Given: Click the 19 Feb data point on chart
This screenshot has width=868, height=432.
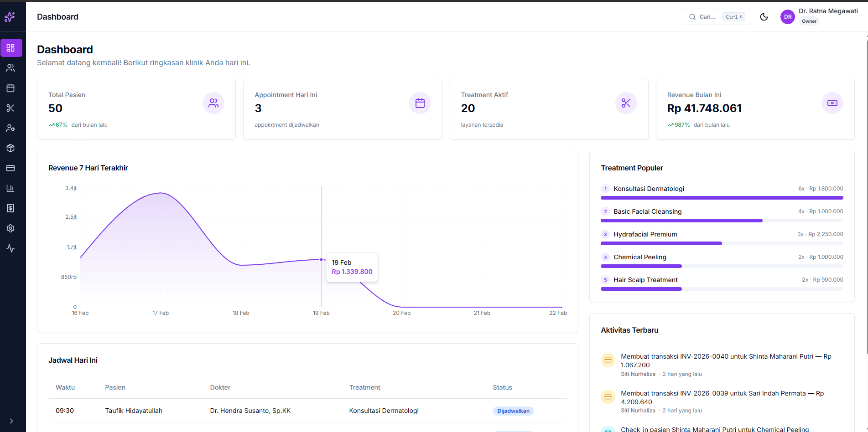Looking at the screenshot, I should (322, 259).
